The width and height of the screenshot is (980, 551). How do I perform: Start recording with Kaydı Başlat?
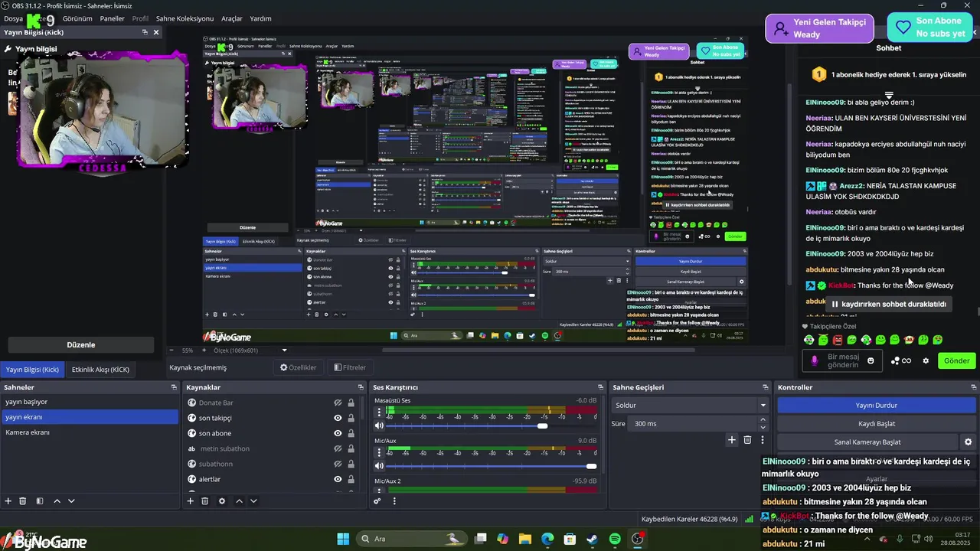876,423
